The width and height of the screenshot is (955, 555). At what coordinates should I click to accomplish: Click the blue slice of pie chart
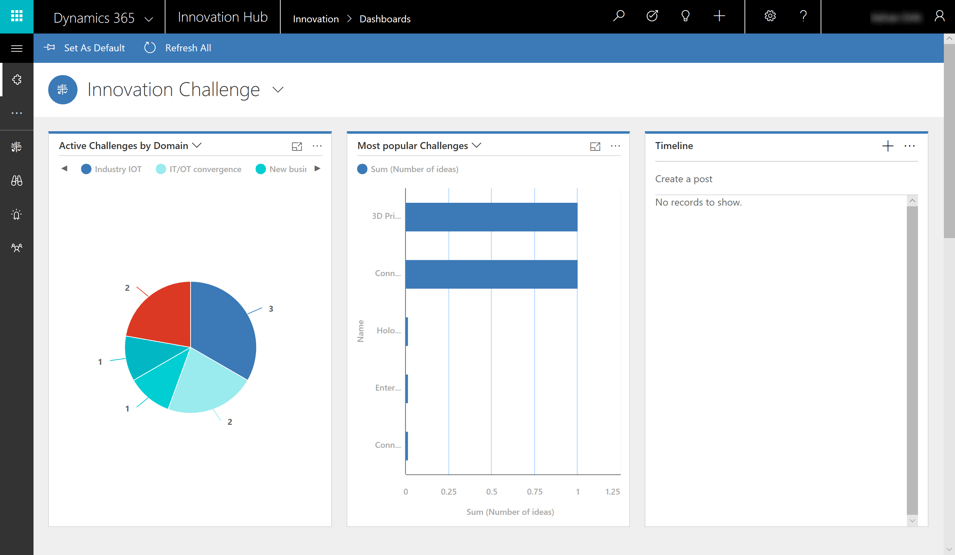[225, 330]
